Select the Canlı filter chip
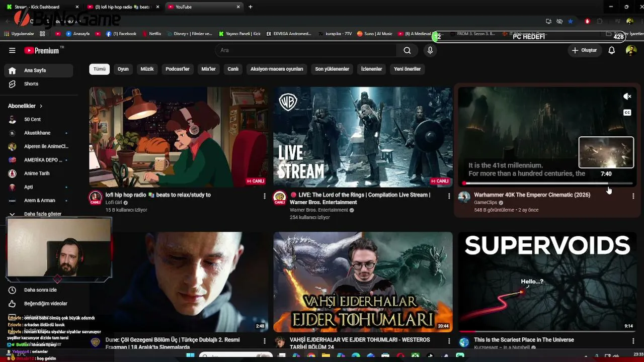644x362 pixels. coord(233,69)
